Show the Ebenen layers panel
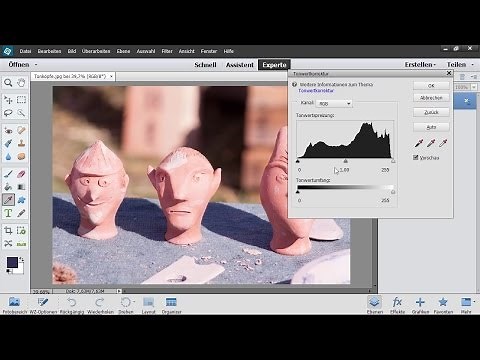Image resolution: width=480 pixels, height=360 pixels. (x=375, y=305)
